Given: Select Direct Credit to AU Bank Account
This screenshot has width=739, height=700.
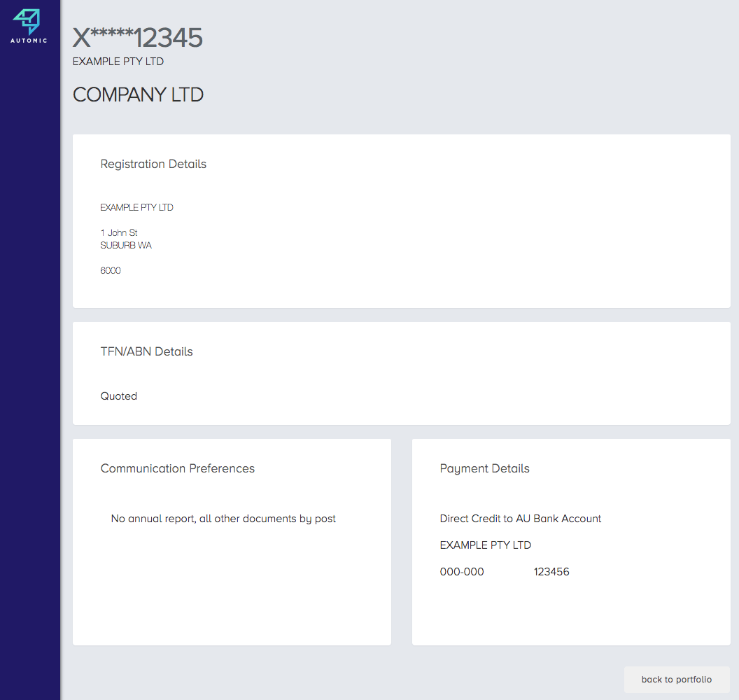Looking at the screenshot, I should (521, 519).
